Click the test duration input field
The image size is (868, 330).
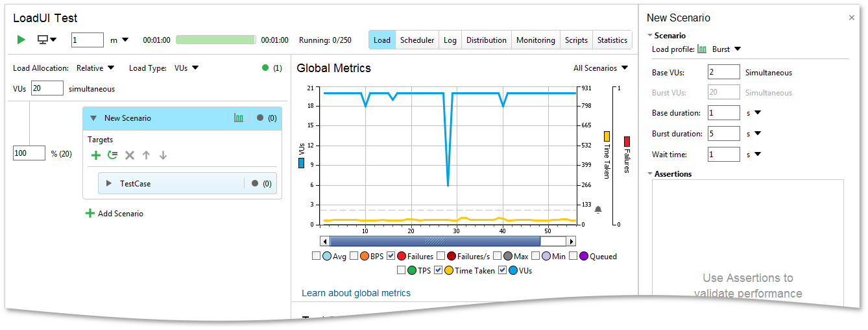pos(88,40)
